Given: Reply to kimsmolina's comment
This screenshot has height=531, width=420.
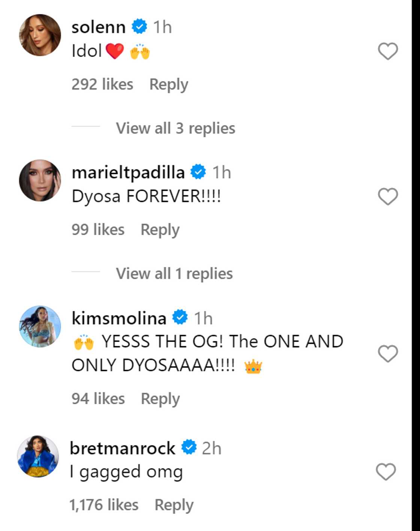Looking at the screenshot, I should (x=160, y=399).
